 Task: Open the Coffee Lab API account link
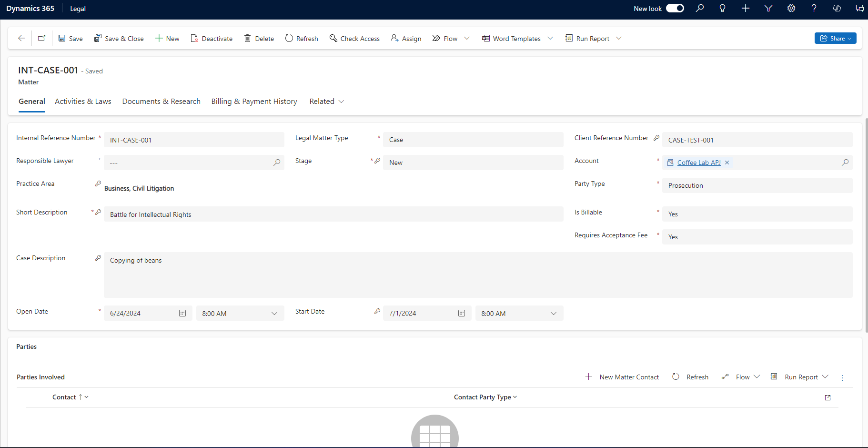coord(699,163)
